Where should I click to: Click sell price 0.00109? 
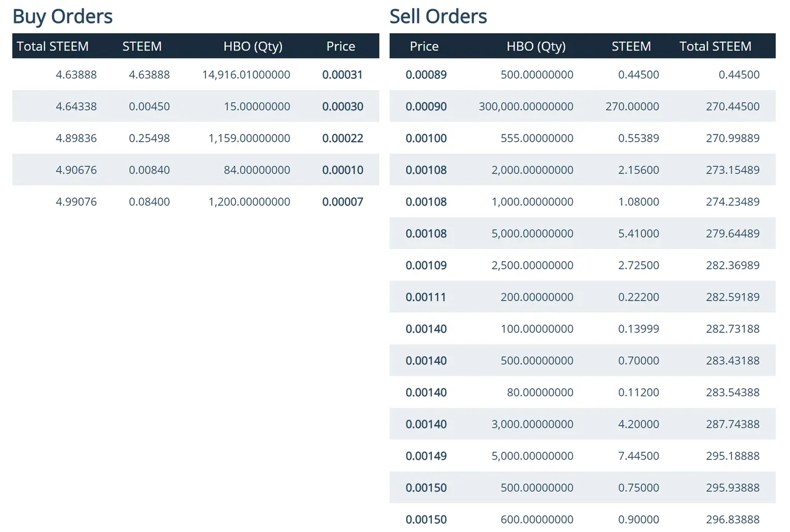click(426, 265)
